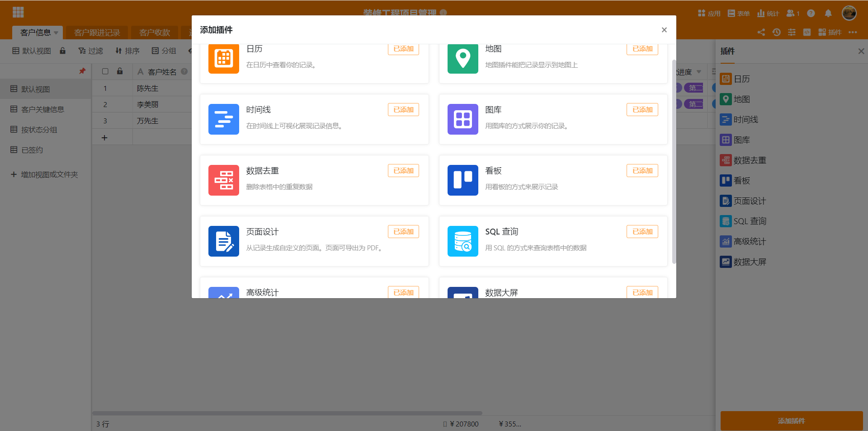Click the + to add a new record row

pyautogui.click(x=104, y=137)
